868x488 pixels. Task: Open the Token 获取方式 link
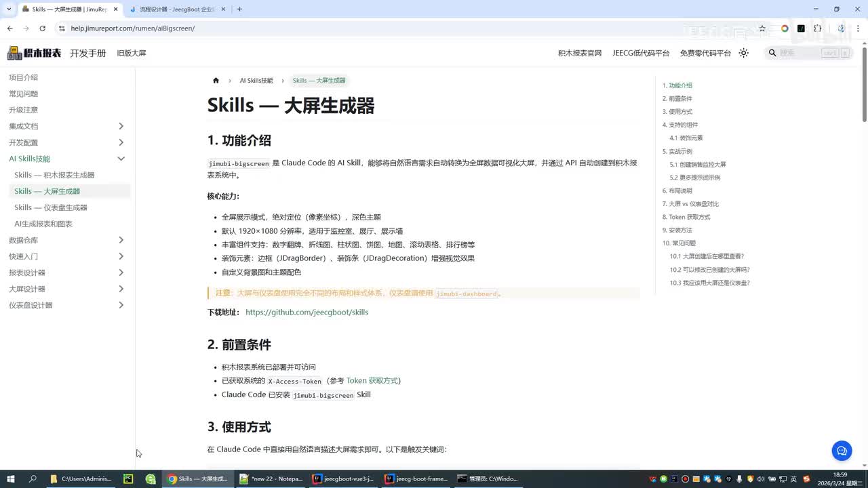click(372, 381)
